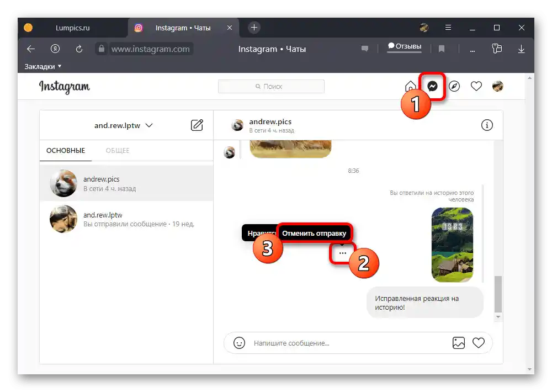Image resolution: width=552 pixels, height=392 pixels.
Task: Choose Отменить отправку option
Action: pos(314,233)
